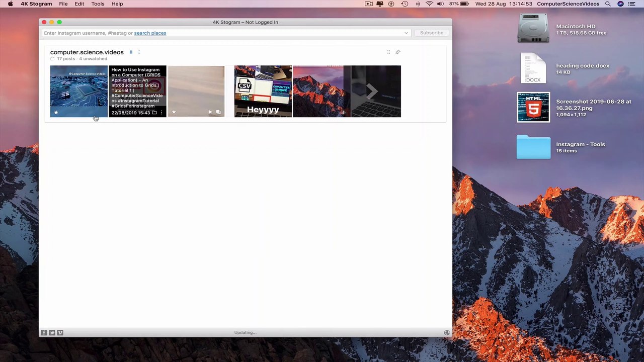Select the Macintosh HD drive on desktop

tap(533, 28)
